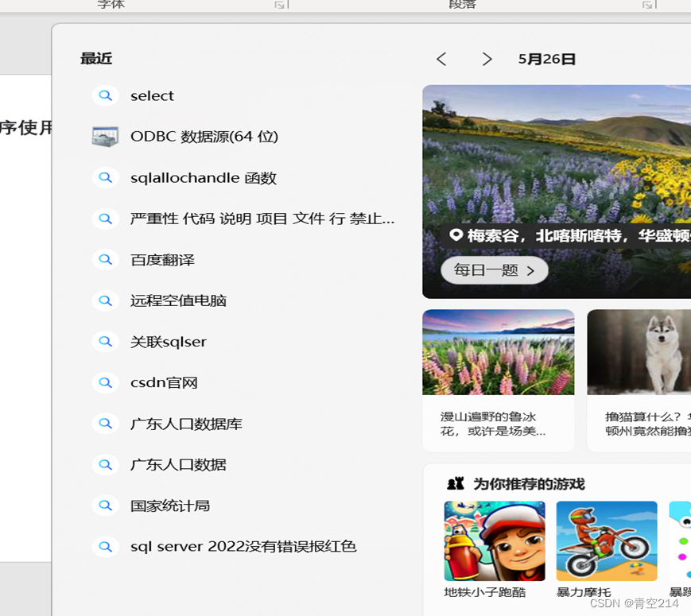
Task: Click search icon beside sql server 2022
Action: pos(105,546)
